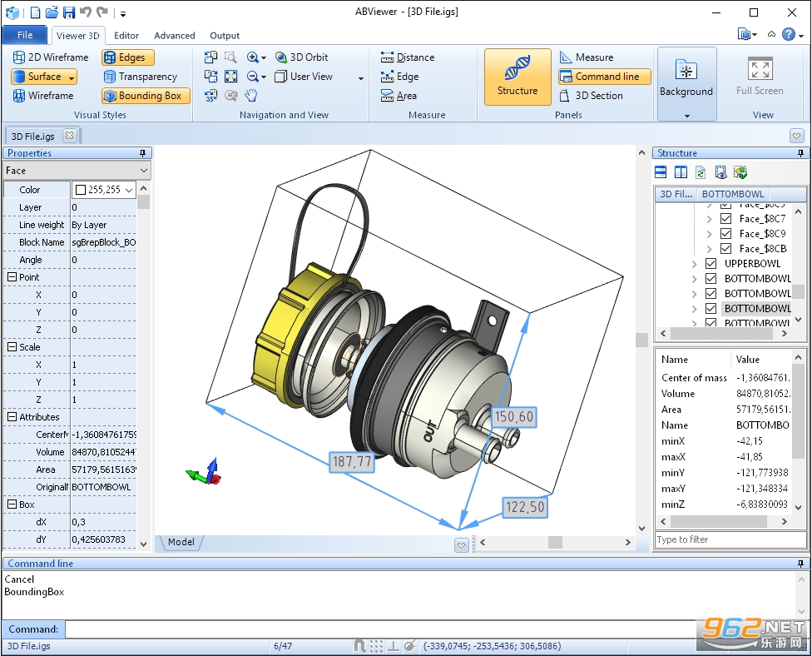Toggle the Structure panel button
The image size is (812, 656).
(x=517, y=77)
